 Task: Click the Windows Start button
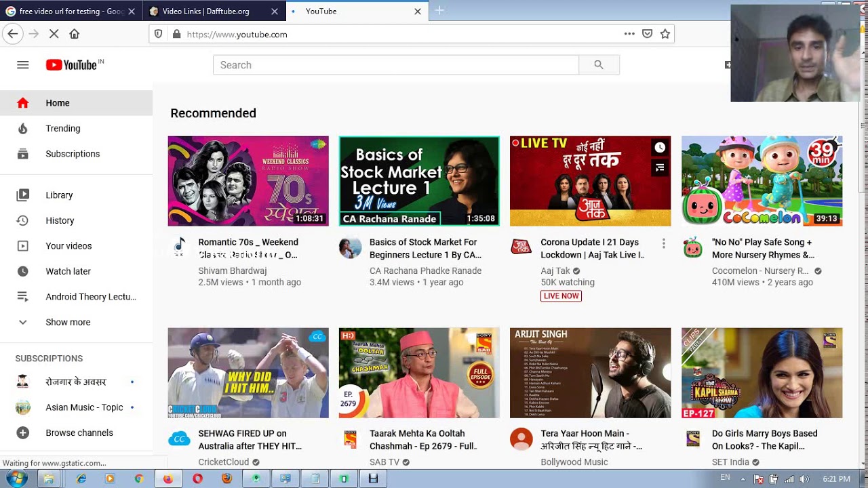[x=16, y=479]
